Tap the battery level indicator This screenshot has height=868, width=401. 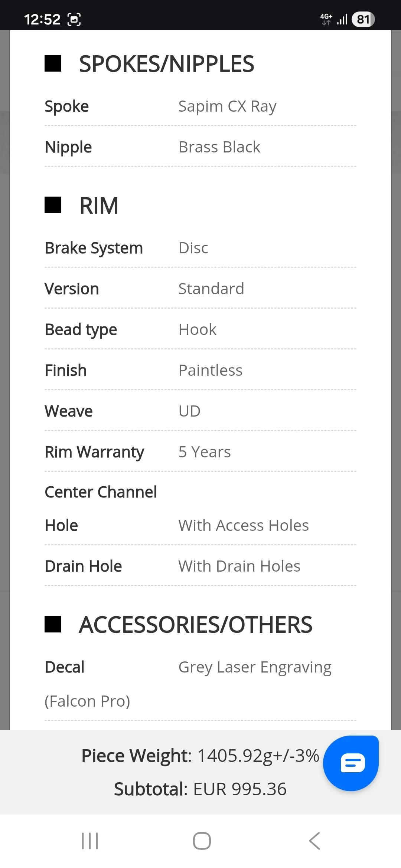coord(363,19)
